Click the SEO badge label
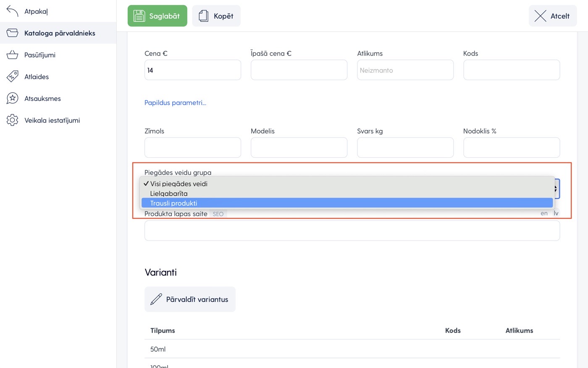This screenshot has height=368, width=588. (x=218, y=214)
